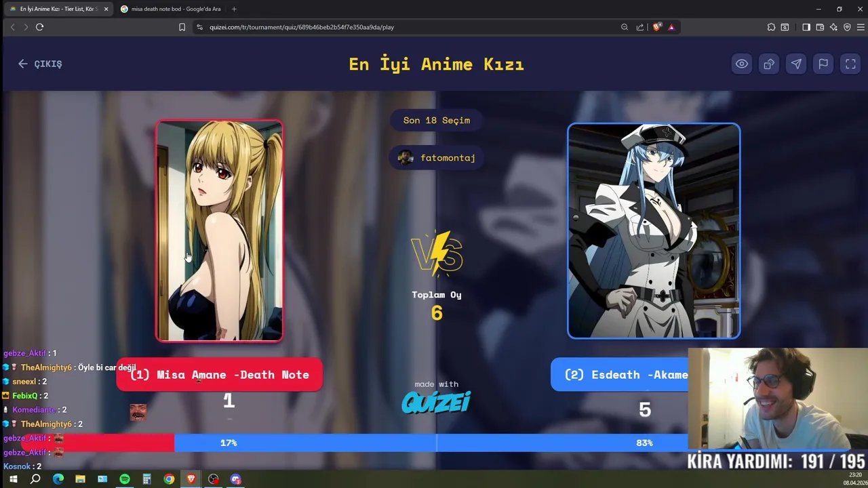Open Brave Shields lion icon
This screenshot has height=488, width=868.
coord(656,27)
